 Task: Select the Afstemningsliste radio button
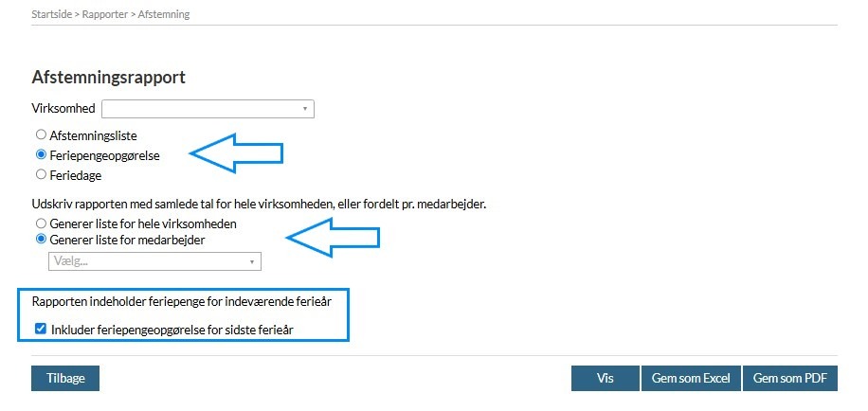pyautogui.click(x=41, y=135)
